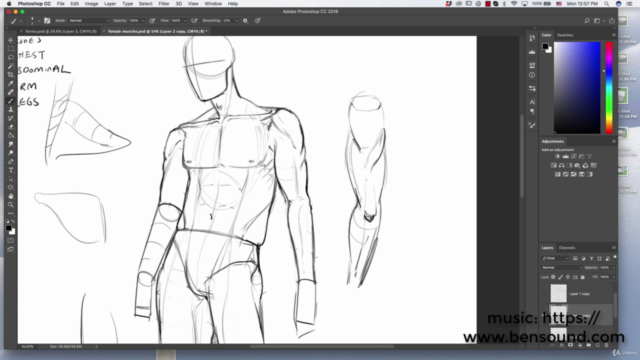Screen dimensions: 640x360
Task: Open the Smoothing slider arrow
Action: click(x=236, y=20)
